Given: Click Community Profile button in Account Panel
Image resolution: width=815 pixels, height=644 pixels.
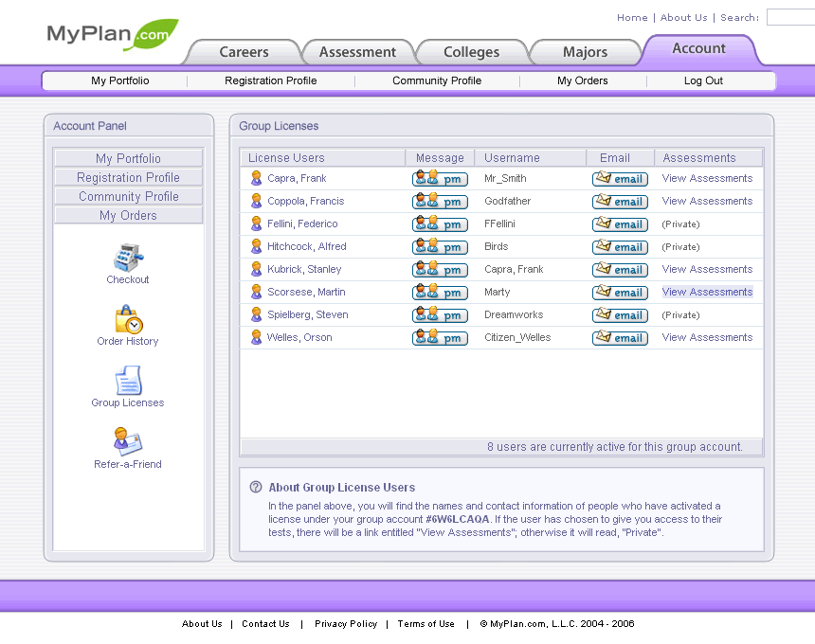Looking at the screenshot, I should click(128, 196).
